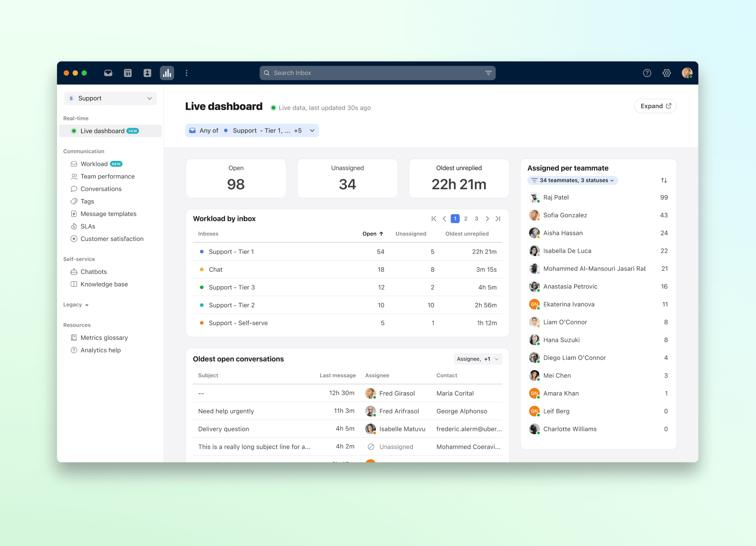This screenshot has width=756, height=546.
Task: Open the help question mark icon
Action: click(x=647, y=73)
